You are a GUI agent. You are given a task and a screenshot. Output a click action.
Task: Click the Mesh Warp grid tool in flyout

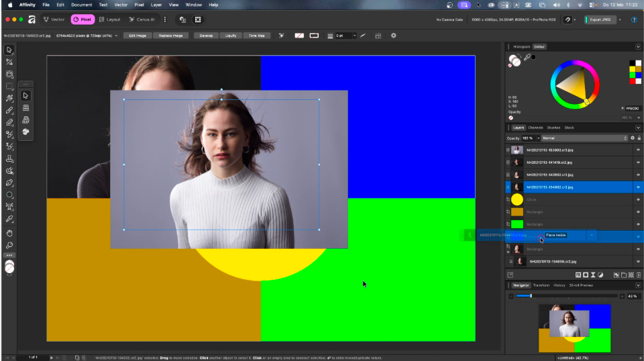(25, 107)
